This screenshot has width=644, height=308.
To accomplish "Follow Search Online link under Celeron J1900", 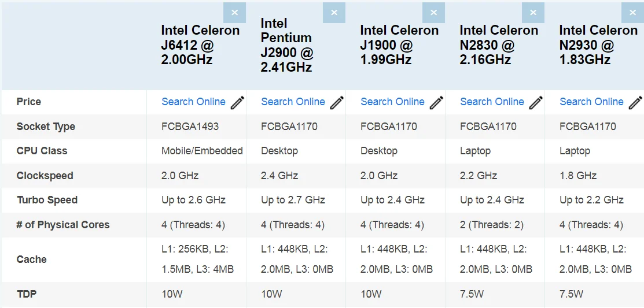I will pos(392,102).
